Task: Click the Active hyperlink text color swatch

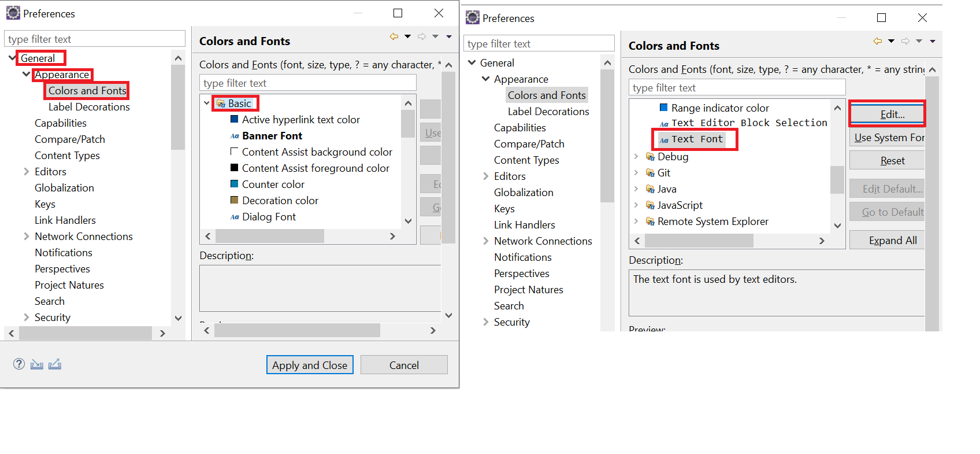Action: pyautogui.click(x=235, y=119)
